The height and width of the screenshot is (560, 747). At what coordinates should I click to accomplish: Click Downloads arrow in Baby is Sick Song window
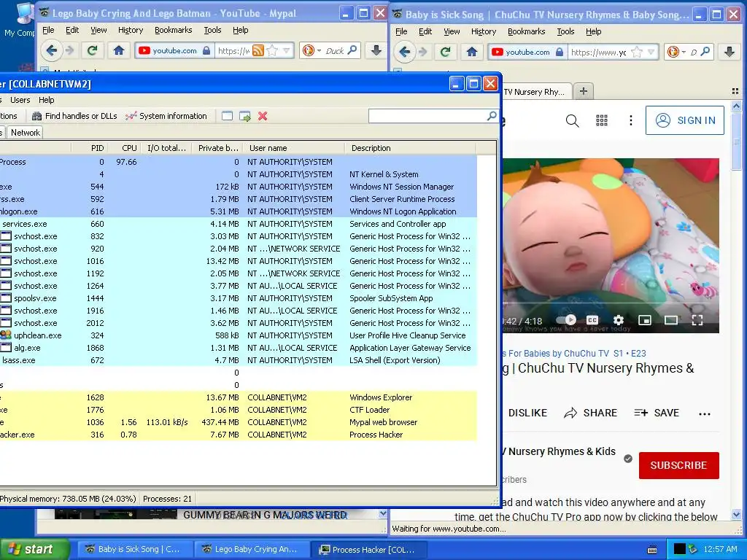coord(729,52)
